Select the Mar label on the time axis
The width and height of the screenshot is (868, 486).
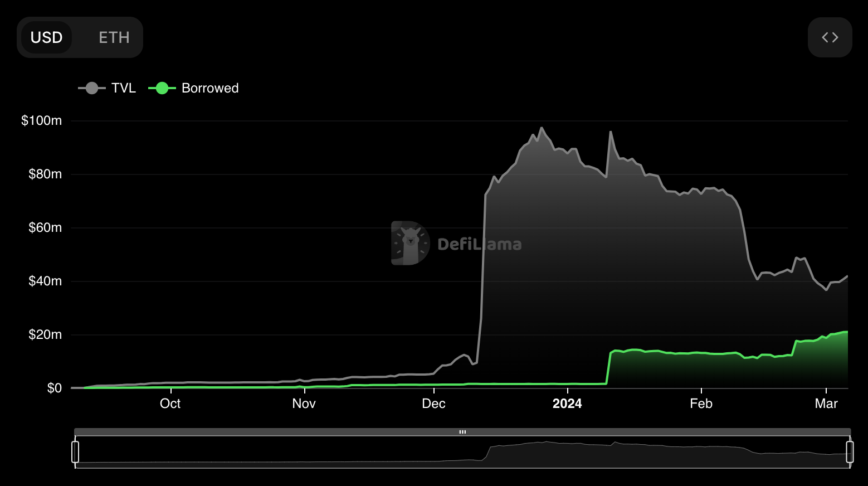click(826, 404)
